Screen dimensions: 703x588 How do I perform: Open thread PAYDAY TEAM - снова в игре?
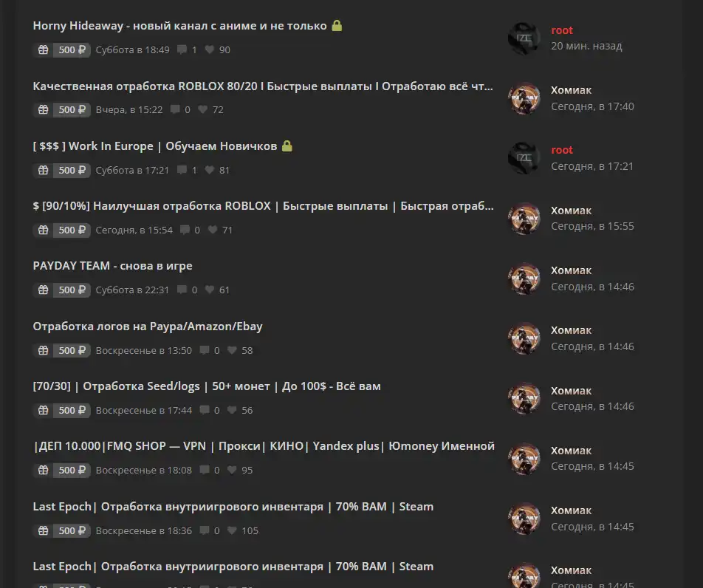(x=112, y=265)
